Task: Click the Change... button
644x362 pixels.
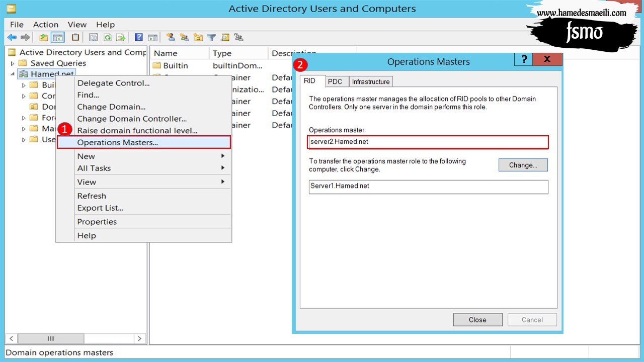Action: click(x=523, y=165)
